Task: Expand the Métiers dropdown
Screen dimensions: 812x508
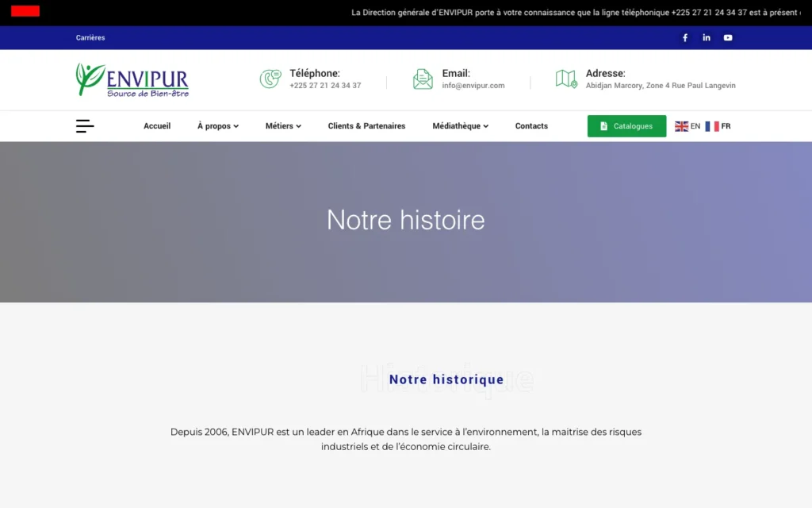Action: [283, 126]
